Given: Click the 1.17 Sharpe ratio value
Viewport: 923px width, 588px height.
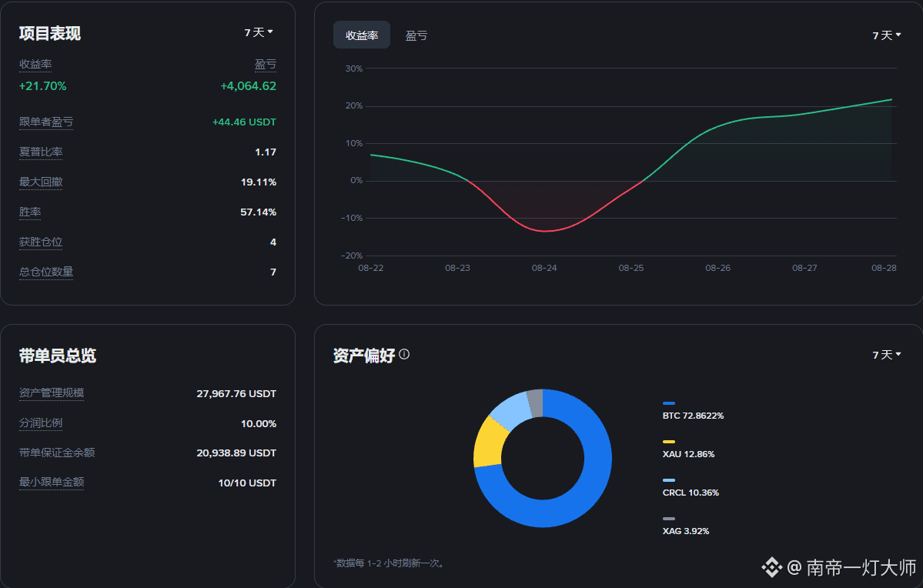Looking at the screenshot, I should 266,152.
